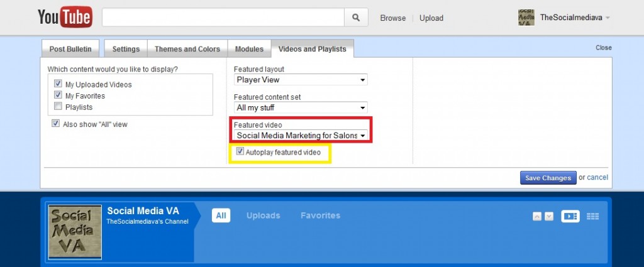The image size is (644, 267).
Task: Open TheSocialmediava avatar thumbnail in header
Action: click(526, 18)
